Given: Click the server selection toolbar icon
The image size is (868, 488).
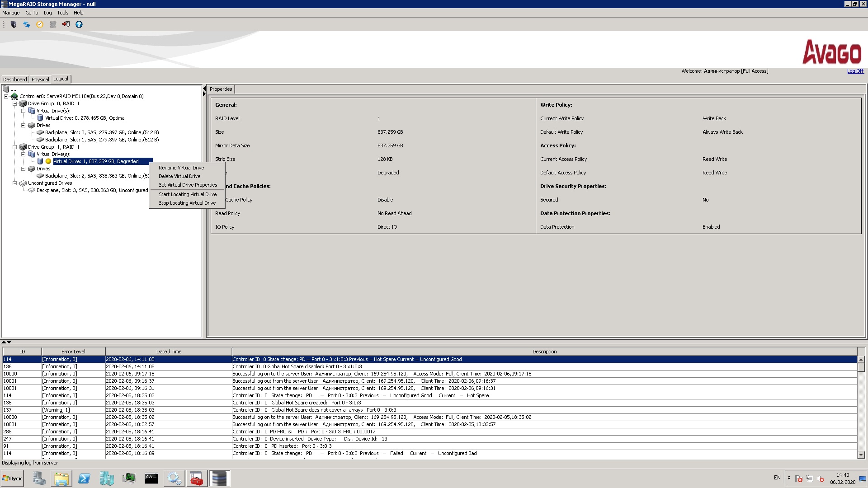Looking at the screenshot, I should (x=14, y=24).
